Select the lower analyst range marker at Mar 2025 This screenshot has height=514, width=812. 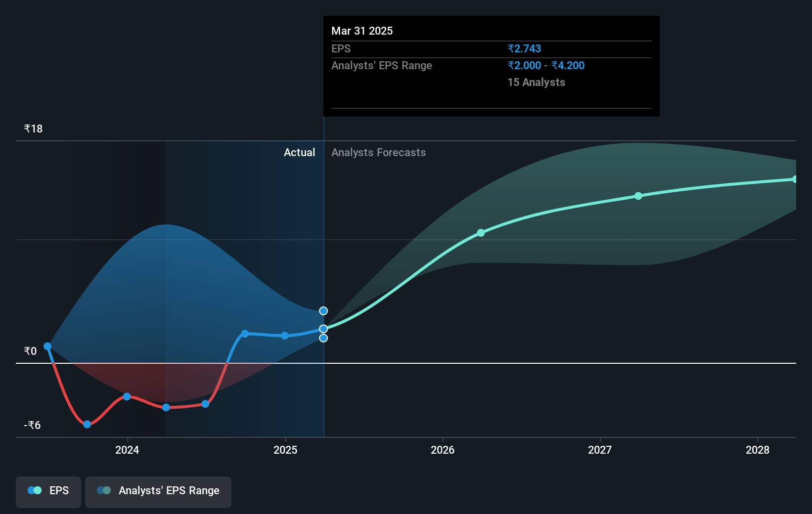click(323, 338)
